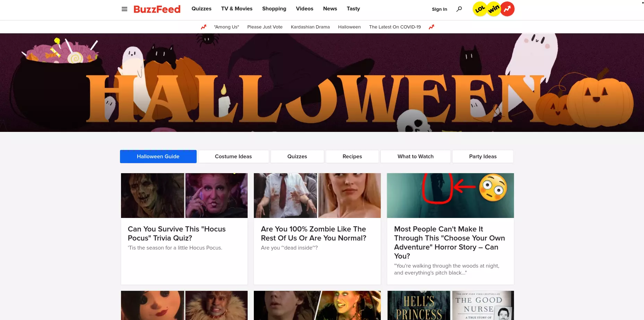Click "Choose Your Own Adventure" Horror Story headline
Screen dimensions: 644x320
[x=449, y=243]
